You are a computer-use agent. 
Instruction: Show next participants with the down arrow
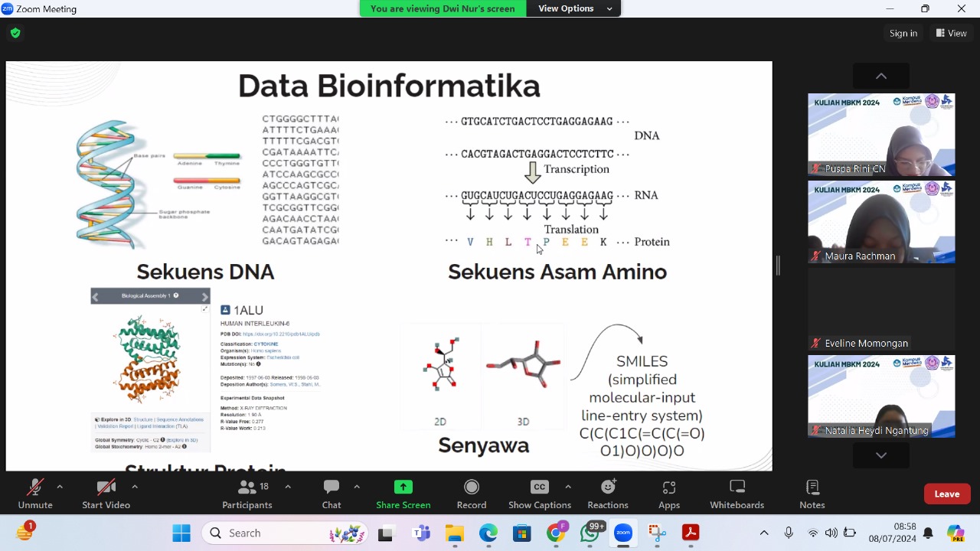tap(881, 455)
